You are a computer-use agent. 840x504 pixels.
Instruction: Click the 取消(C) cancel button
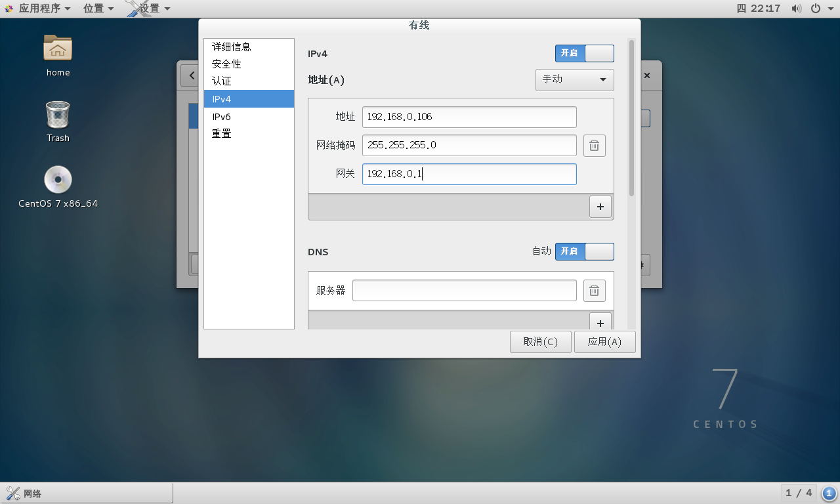[540, 342]
